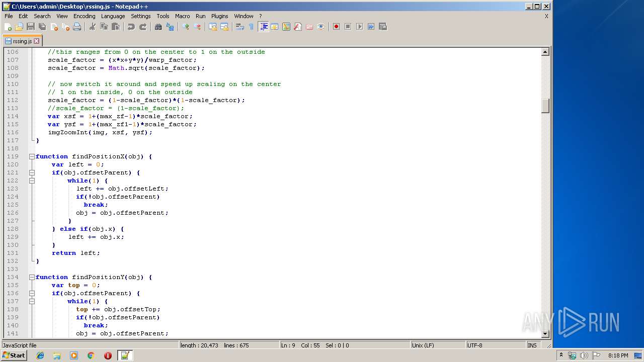
Task: Toggle synchronize vertical scrolling
Action: 213,27
